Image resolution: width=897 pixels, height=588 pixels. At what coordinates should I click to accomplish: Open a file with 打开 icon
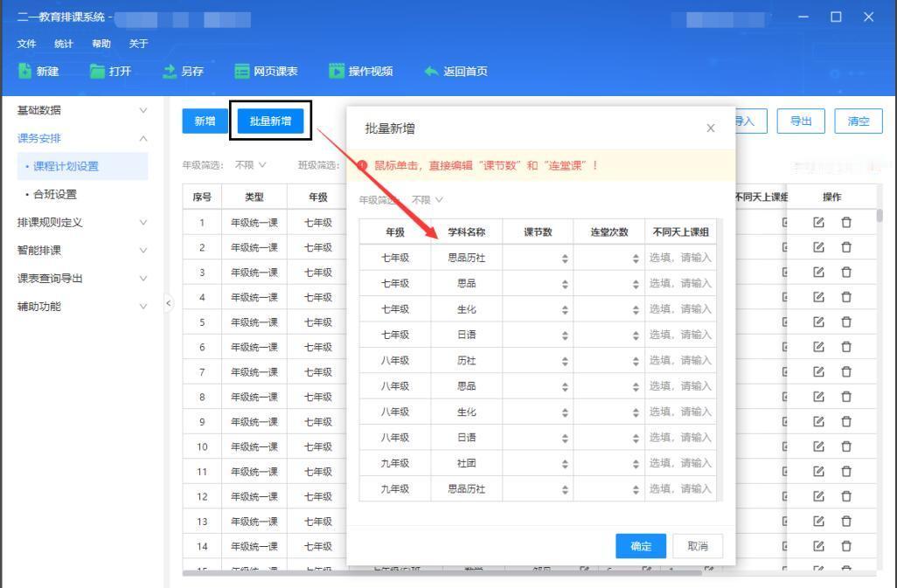click(97, 71)
